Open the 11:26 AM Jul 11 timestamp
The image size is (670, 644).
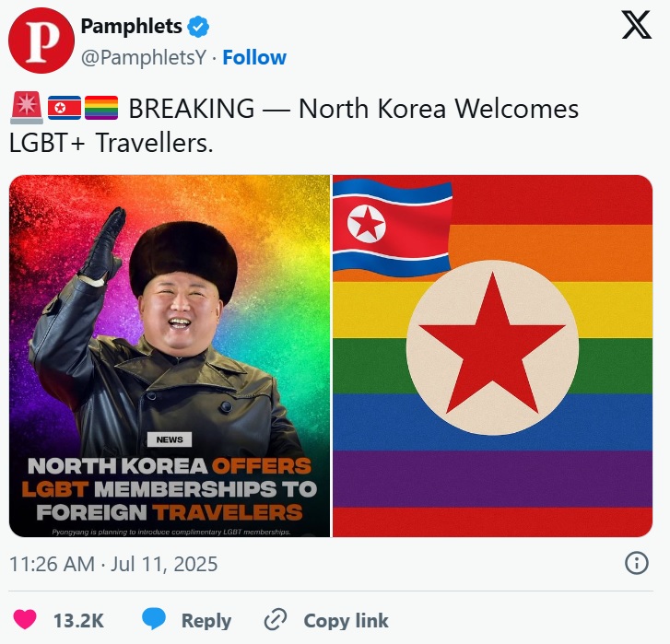(113, 564)
